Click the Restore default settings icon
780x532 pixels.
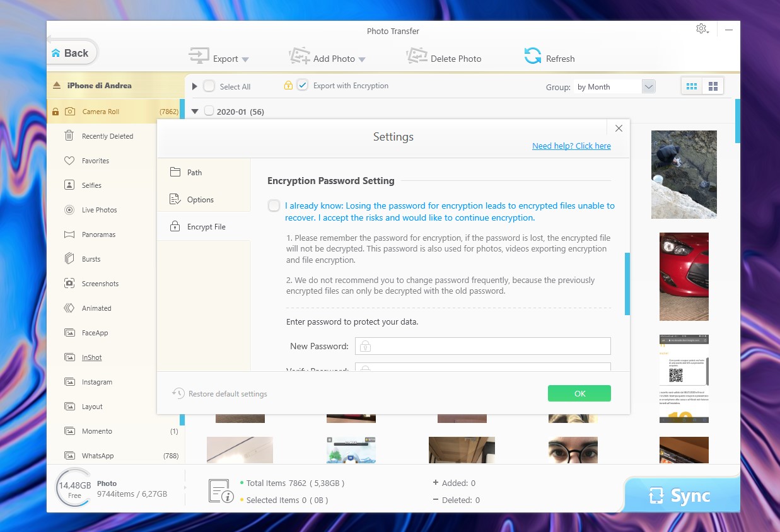[x=178, y=393]
